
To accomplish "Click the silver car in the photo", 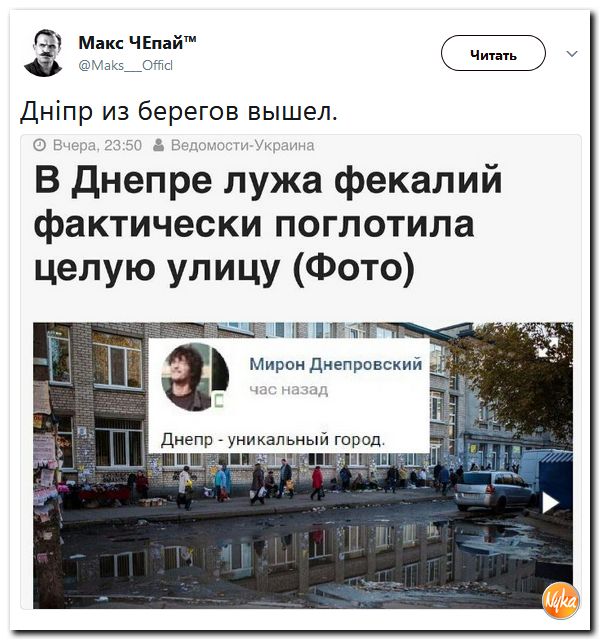I will pos(495,491).
